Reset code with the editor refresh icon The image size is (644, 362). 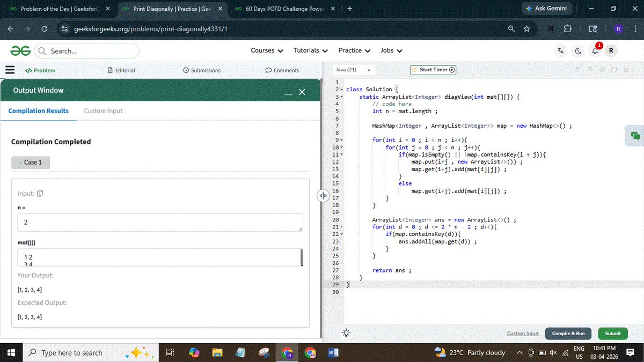pos(614,70)
